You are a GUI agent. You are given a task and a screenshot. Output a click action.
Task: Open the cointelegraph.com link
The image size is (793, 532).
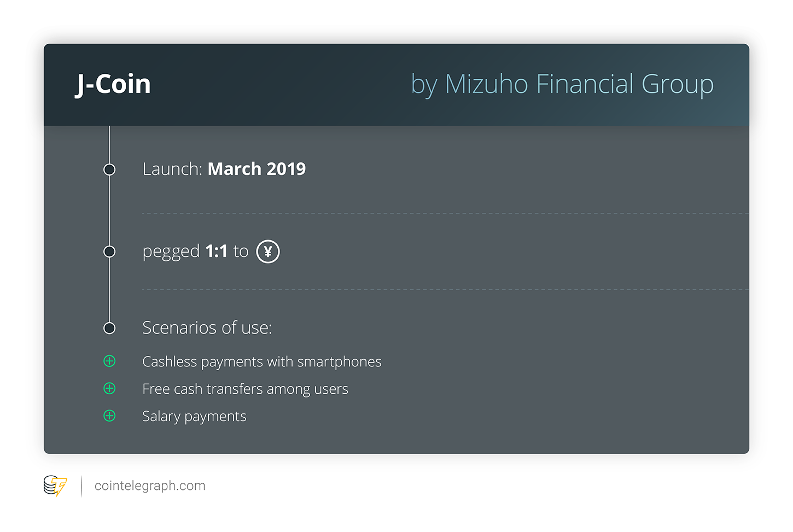click(x=150, y=486)
